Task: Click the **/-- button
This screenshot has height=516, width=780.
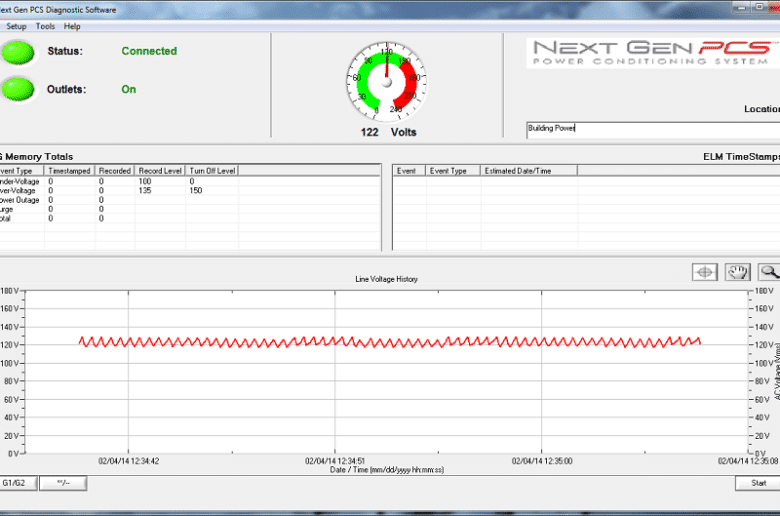Action: point(63,483)
